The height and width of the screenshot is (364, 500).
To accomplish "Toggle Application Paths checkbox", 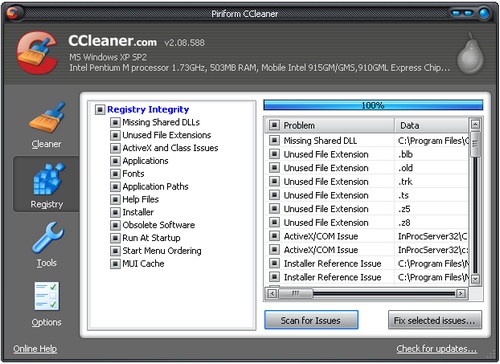I will 115,187.
